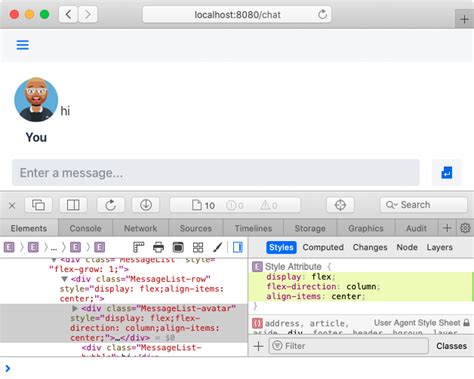The height and width of the screenshot is (379, 474).
Task: Click the user avatar image
Action: 36,100
